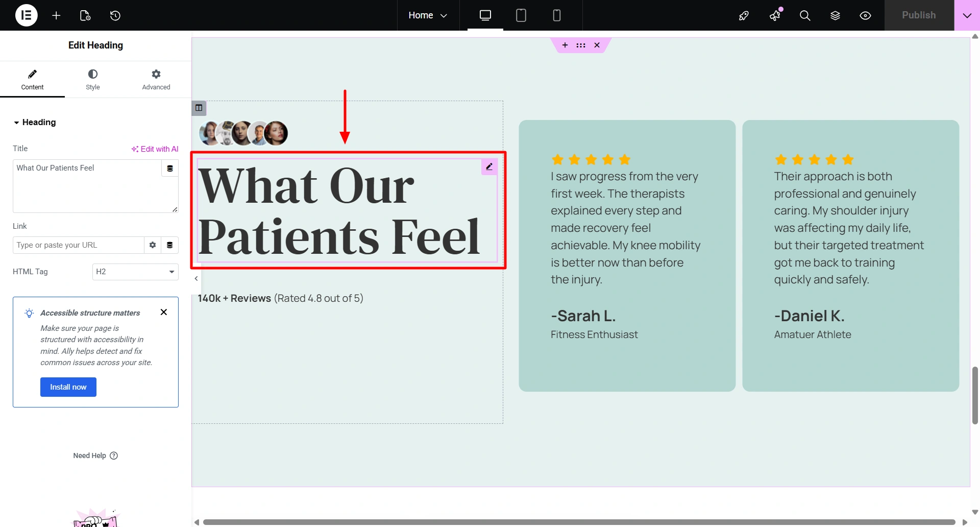Click the Need Help link

[x=95, y=456]
